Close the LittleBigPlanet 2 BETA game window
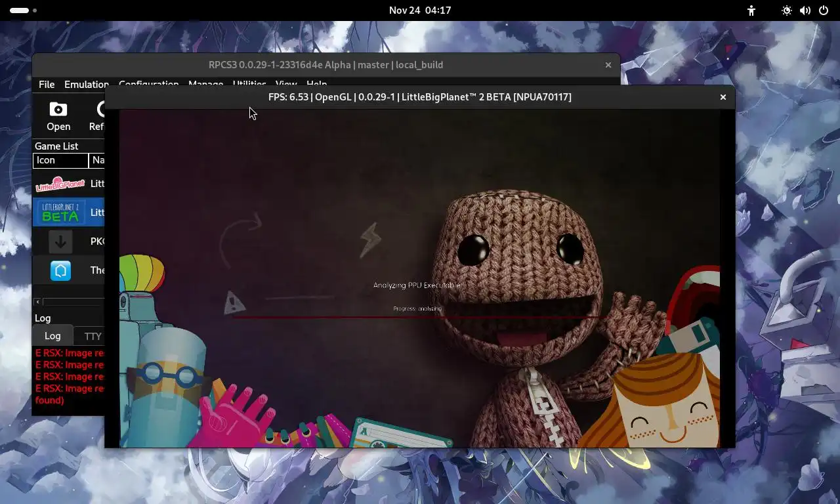This screenshot has width=840, height=504. (x=723, y=97)
